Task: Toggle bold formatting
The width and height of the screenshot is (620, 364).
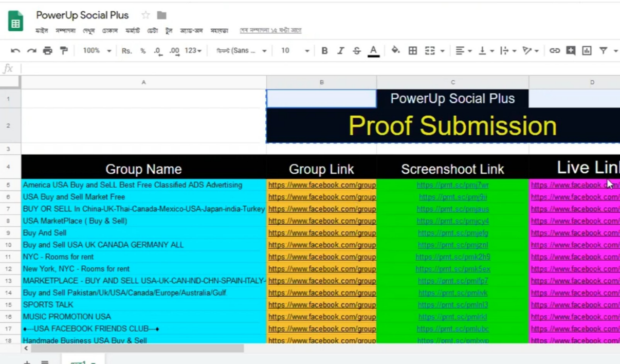Action: coord(324,50)
